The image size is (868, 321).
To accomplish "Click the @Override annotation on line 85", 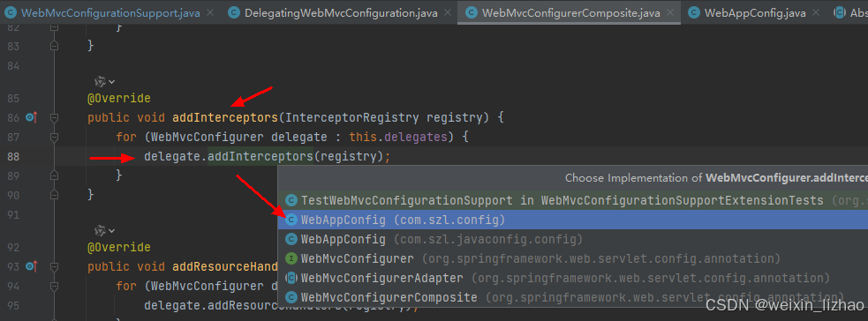I will 119,99.
